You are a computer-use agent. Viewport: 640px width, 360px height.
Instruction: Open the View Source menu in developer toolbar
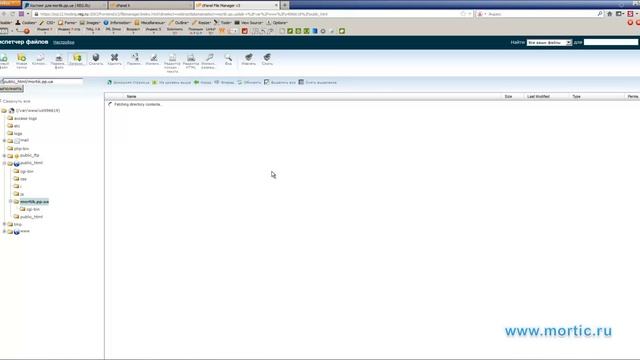click(x=249, y=22)
